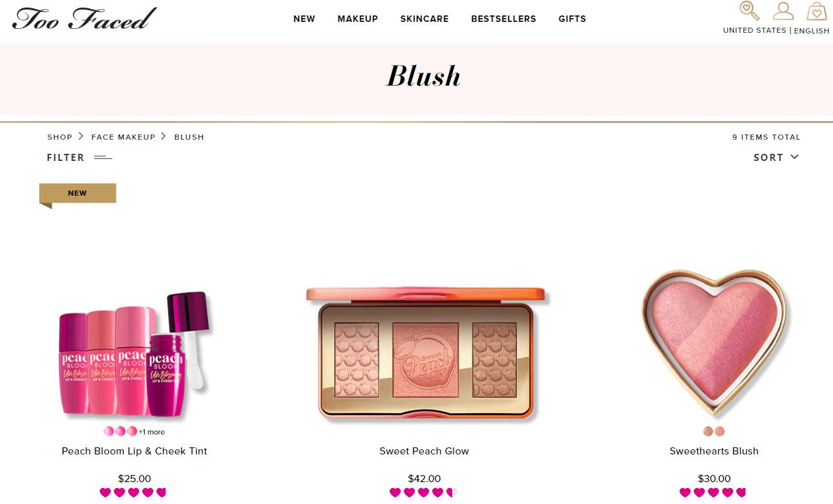Click Sweethearts Blush rating hearts

click(x=714, y=492)
